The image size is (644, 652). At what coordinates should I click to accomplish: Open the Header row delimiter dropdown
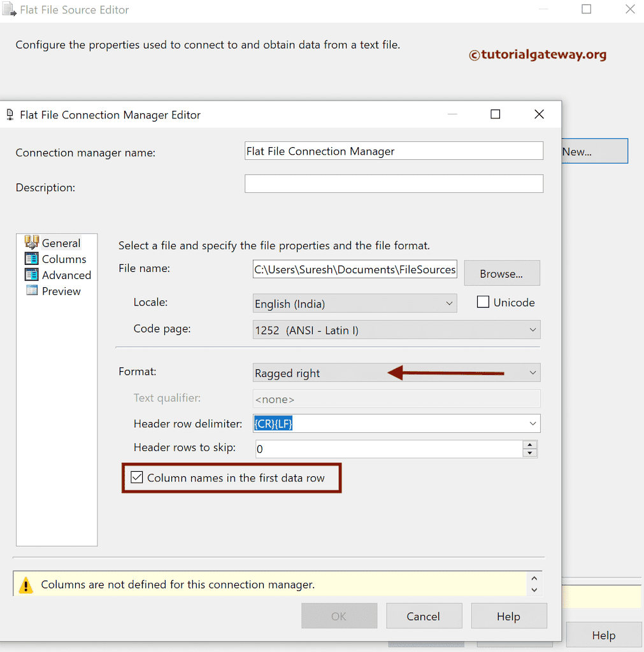[x=533, y=423]
